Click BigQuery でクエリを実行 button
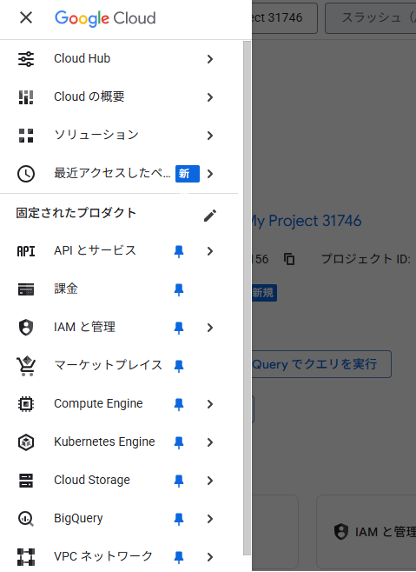416x572 pixels. pyautogui.click(x=322, y=364)
